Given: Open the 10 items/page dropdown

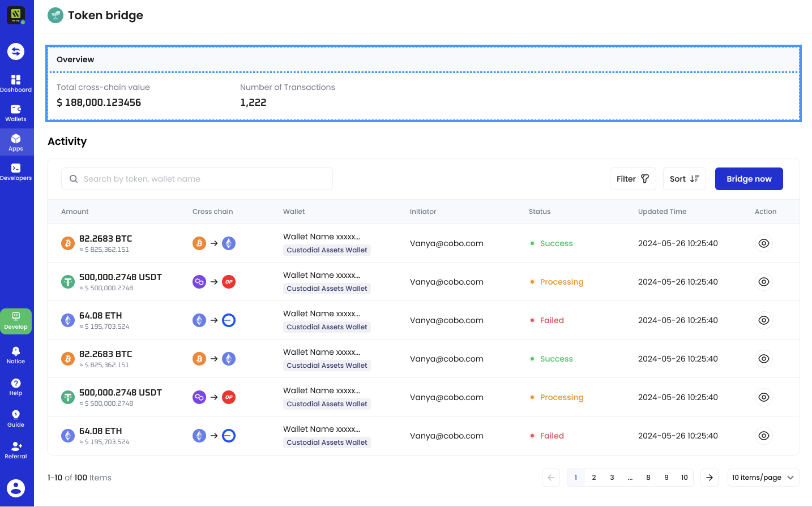Looking at the screenshot, I should [763, 477].
